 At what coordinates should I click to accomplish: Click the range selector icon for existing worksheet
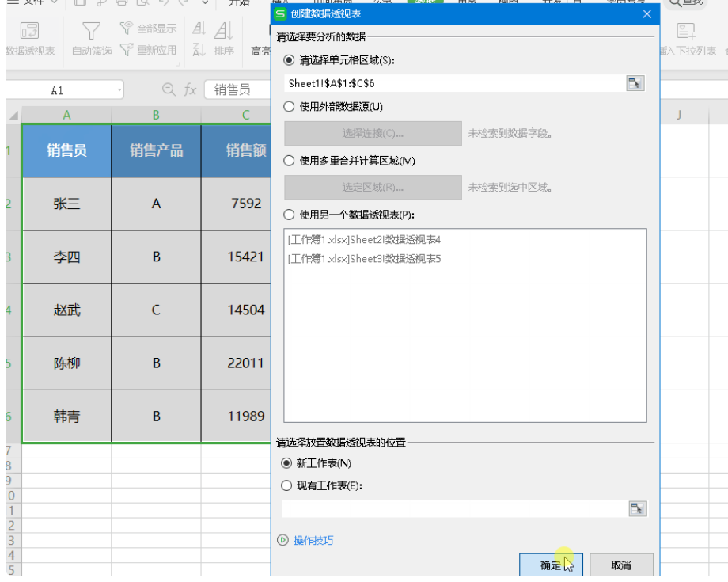(638, 508)
